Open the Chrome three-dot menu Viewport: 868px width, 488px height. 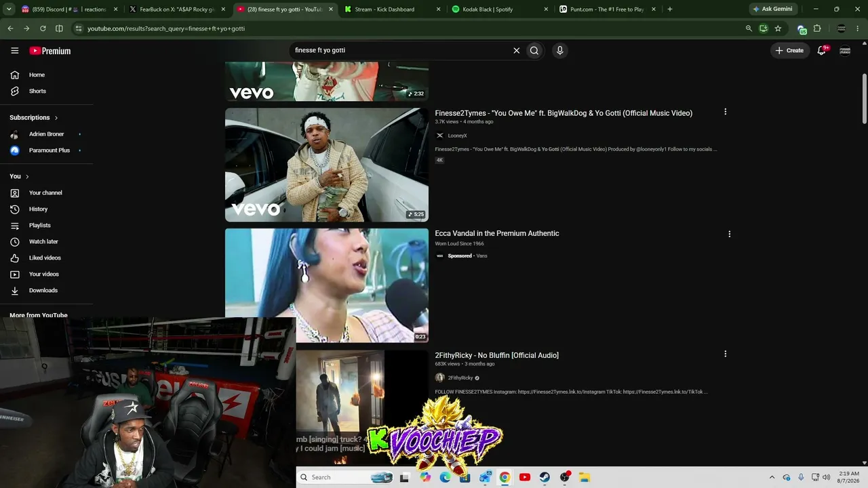[859, 28]
